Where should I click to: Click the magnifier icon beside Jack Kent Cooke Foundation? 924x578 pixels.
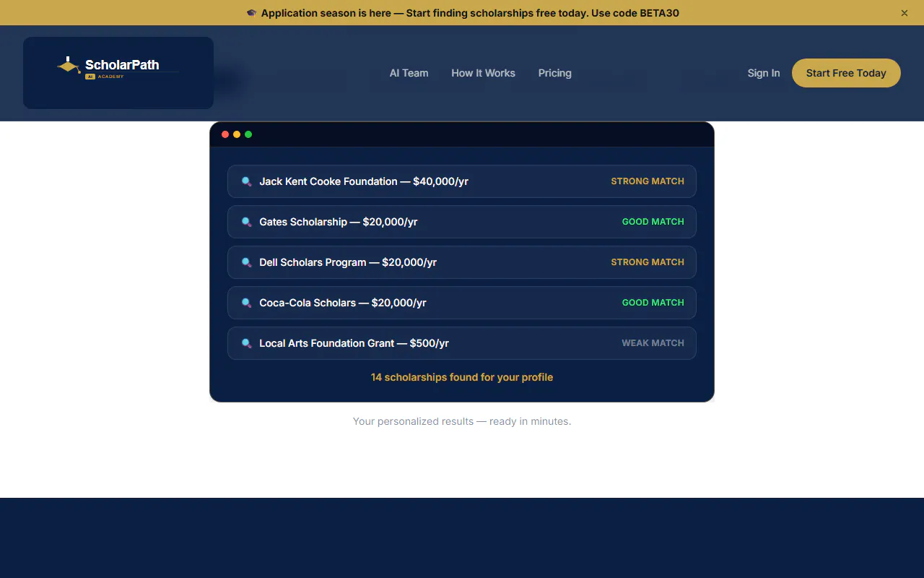246,181
